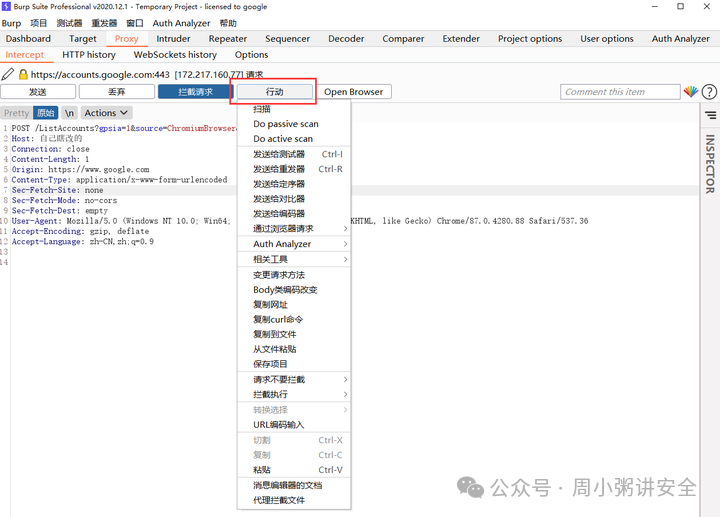Click the Burp Suite app logo
The width and height of the screenshot is (720, 517).
6,6
